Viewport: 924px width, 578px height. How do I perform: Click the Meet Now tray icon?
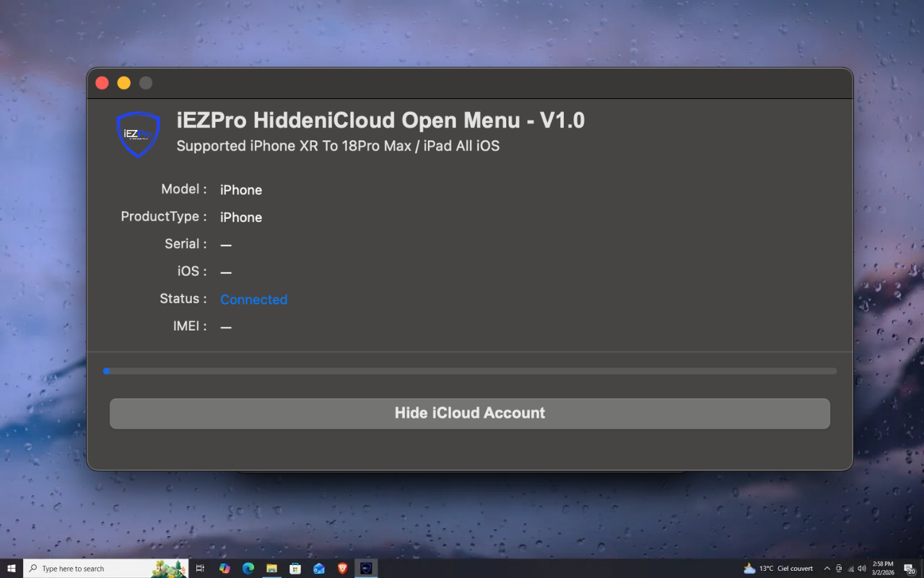pyautogui.click(x=839, y=569)
